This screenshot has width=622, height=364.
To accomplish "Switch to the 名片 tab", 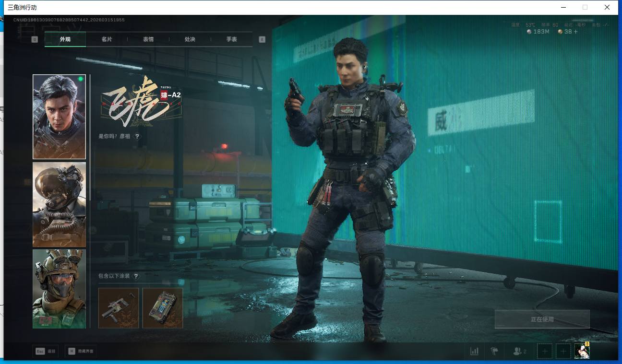I will click(107, 39).
